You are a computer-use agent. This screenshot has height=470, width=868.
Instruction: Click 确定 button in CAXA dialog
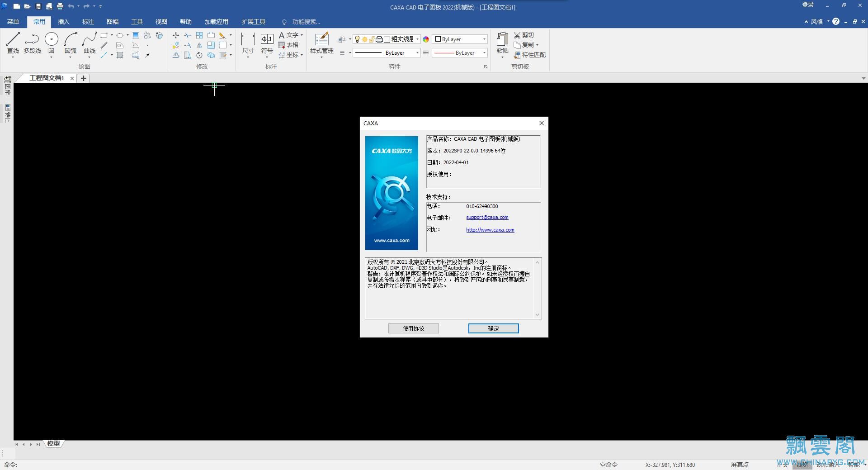click(493, 328)
